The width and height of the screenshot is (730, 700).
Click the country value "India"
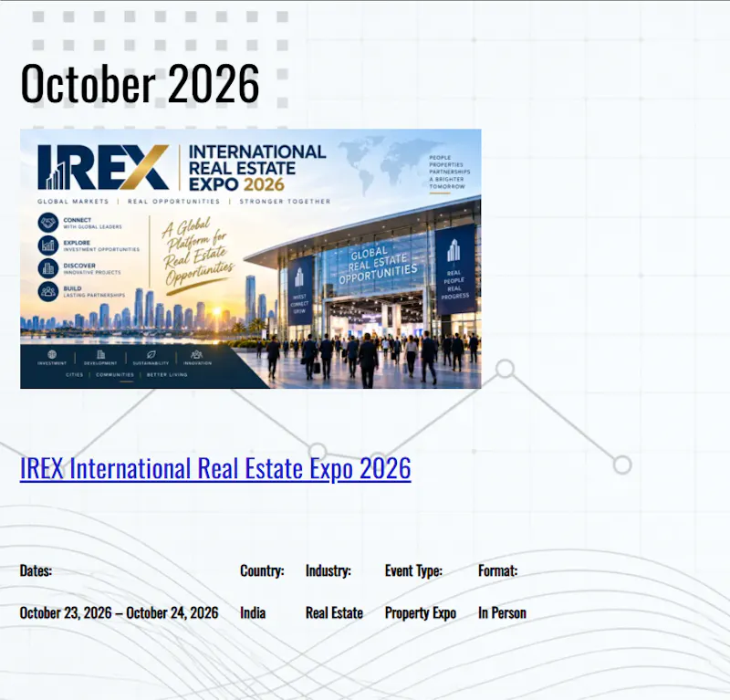[253, 612]
